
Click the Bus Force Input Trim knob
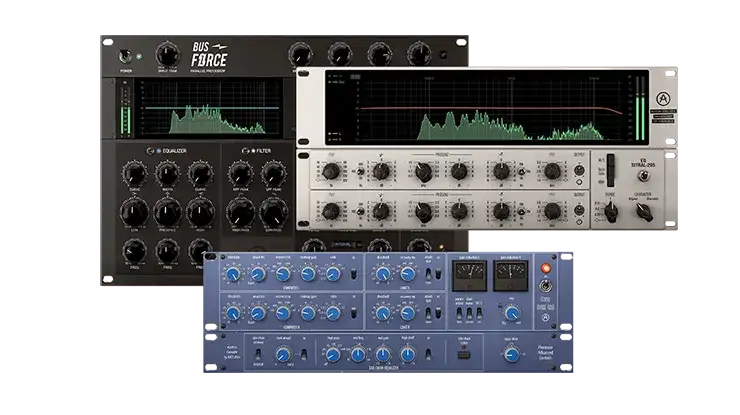168,55
